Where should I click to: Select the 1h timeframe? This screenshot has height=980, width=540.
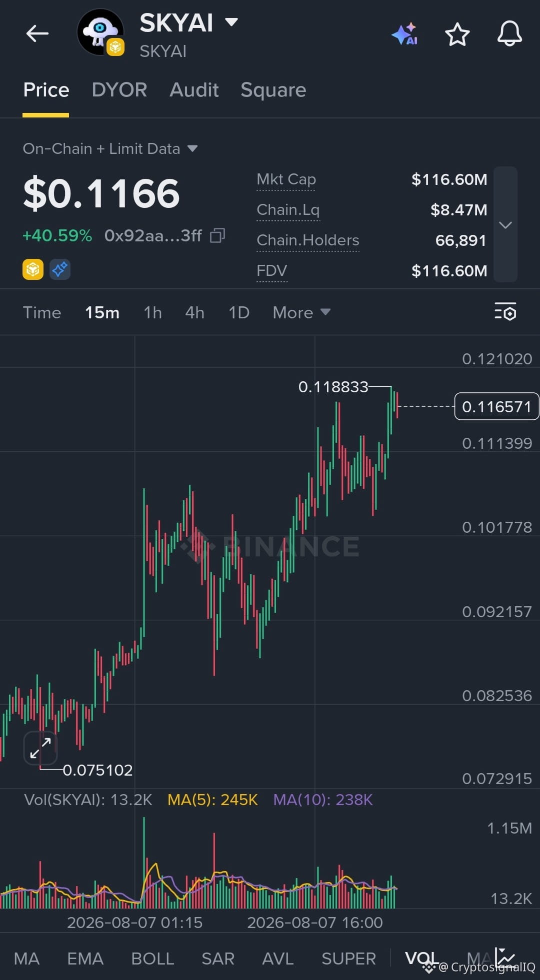tap(152, 312)
